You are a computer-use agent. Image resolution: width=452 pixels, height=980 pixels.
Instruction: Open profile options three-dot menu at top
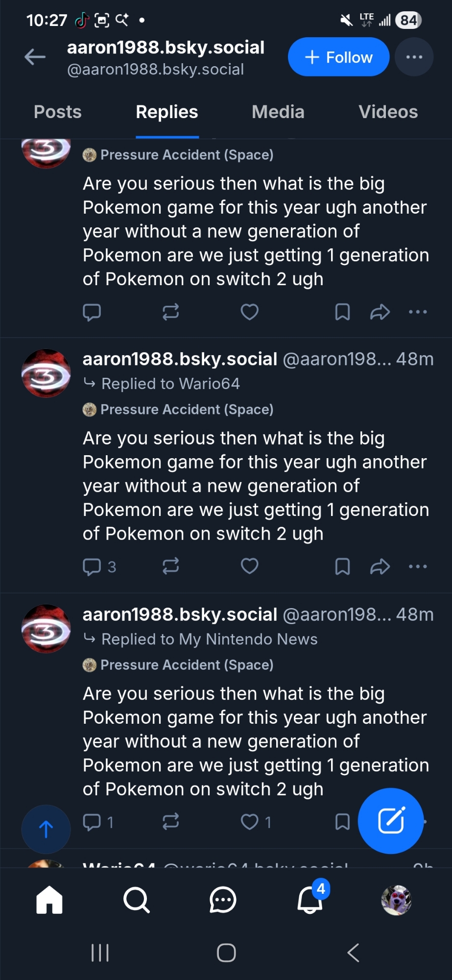click(414, 57)
